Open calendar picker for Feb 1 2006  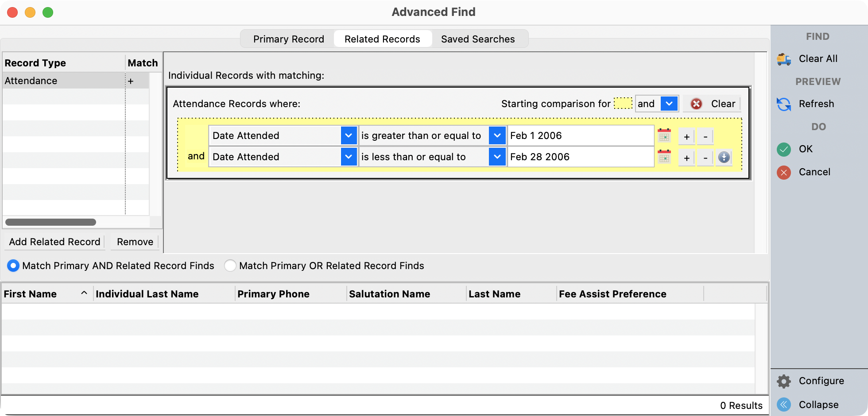pyautogui.click(x=664, y=135)
